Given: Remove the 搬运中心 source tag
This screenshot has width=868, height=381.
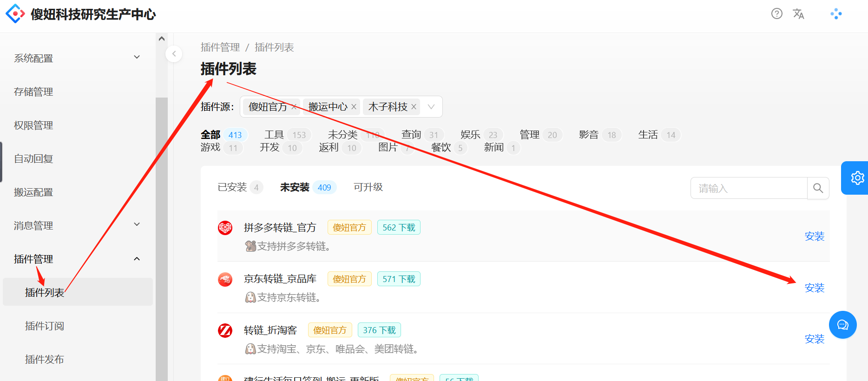Looking at the screenshot, I should [x=354, y=107].
